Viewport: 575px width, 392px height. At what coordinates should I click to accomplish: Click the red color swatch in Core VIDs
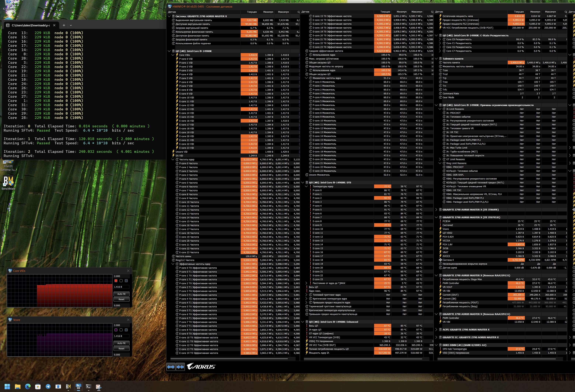116,281
